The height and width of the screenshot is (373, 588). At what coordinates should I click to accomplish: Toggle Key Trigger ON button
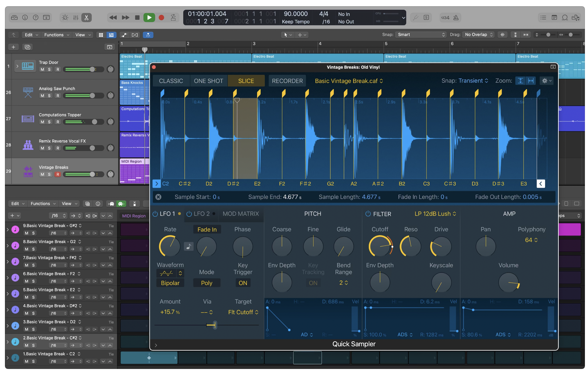tap(243, 283)
